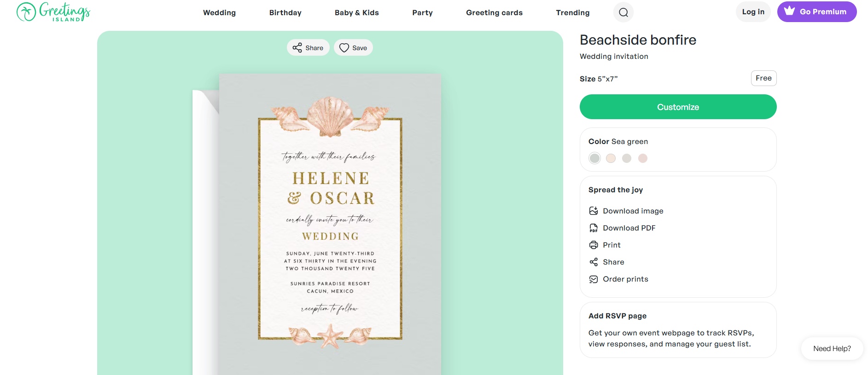Open the Wedding menu
The image size is (868, 375).
pos(219,12)
